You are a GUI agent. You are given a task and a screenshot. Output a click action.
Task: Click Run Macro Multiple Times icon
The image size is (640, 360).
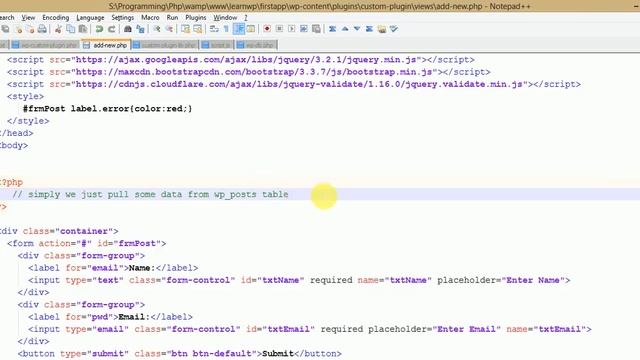coord(304,29)
